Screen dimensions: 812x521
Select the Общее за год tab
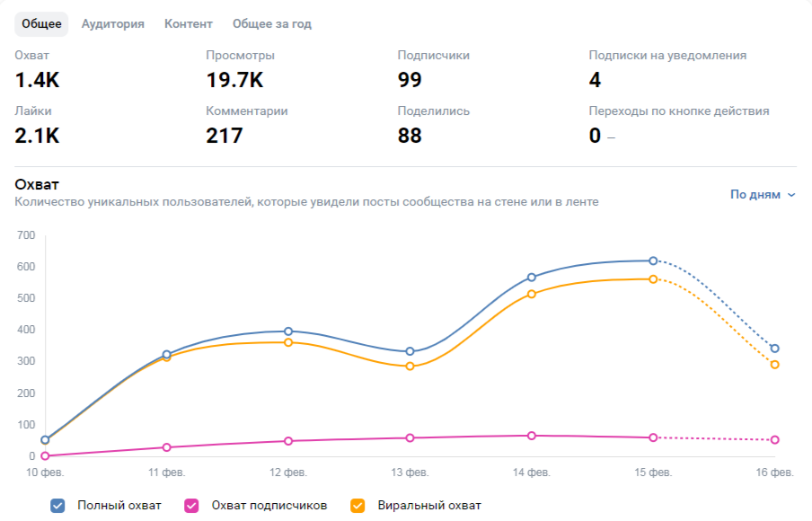tap(272, 24)
